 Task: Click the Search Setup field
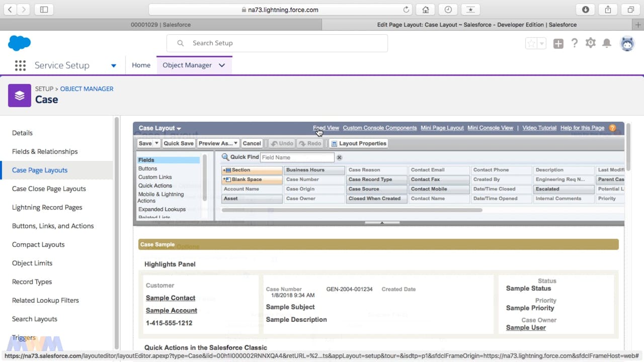[277, 43]
